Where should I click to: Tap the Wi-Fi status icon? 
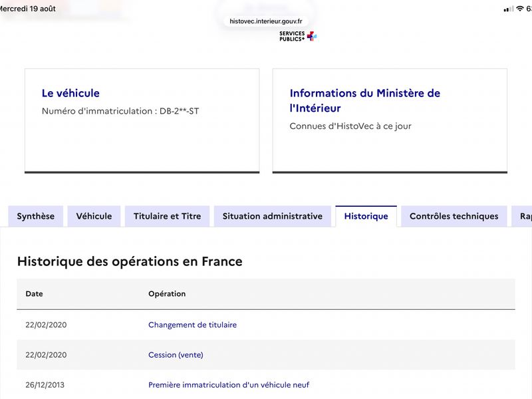(519, 9)
